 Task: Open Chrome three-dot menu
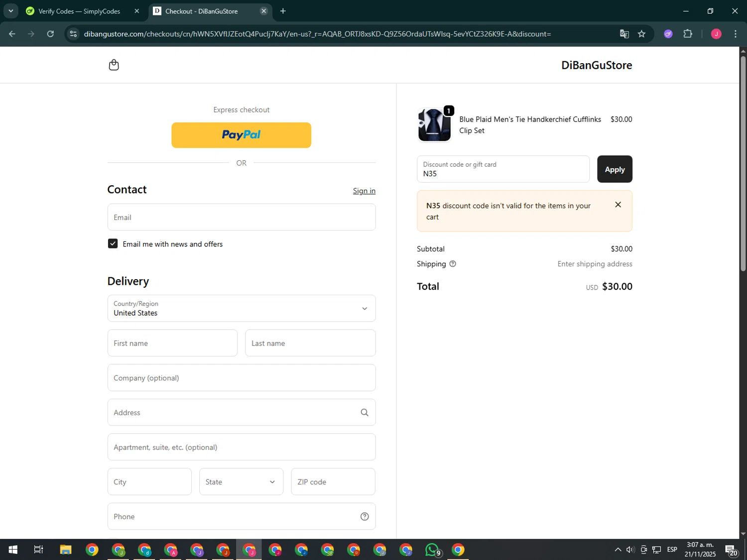coord(736,34)
